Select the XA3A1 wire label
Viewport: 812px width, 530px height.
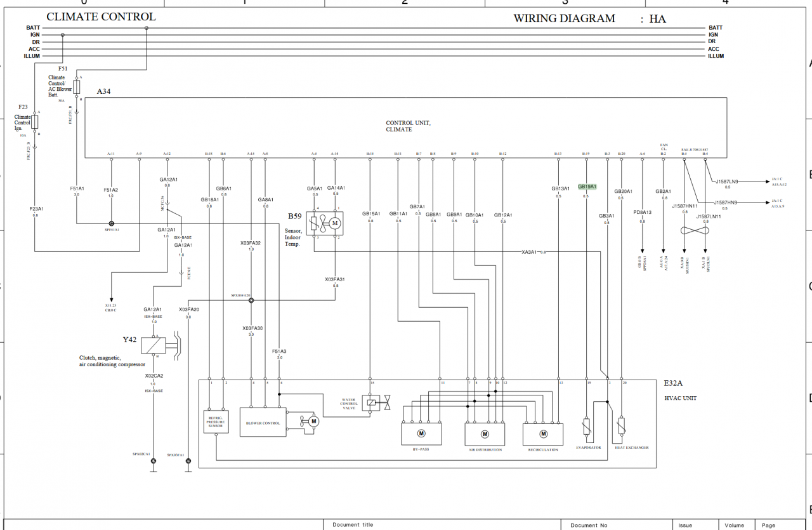pos(528,252)
